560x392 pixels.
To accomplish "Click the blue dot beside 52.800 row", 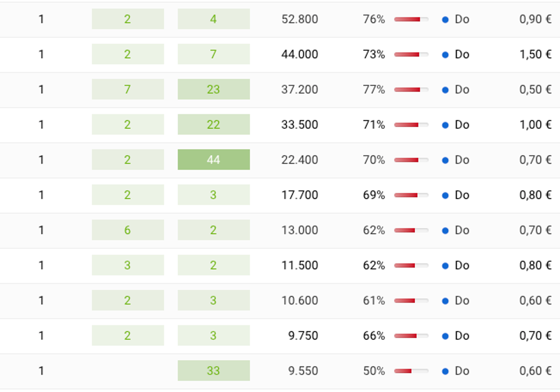I will [x=445, y=19].
